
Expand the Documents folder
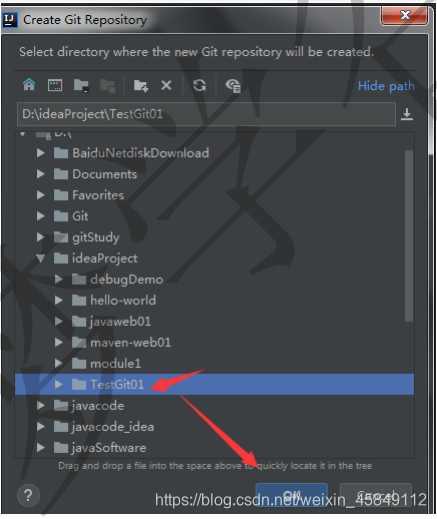[x=41, y=174]
